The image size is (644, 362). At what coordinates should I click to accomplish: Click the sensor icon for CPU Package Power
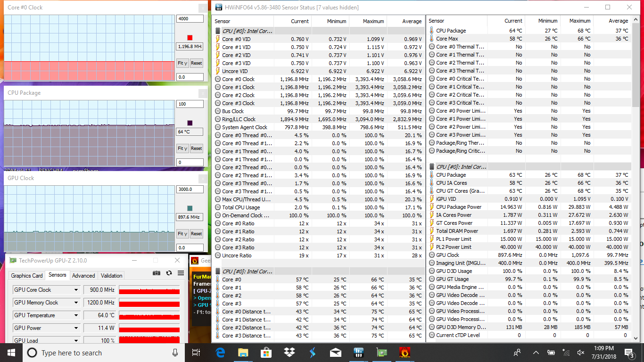(432, 207)
